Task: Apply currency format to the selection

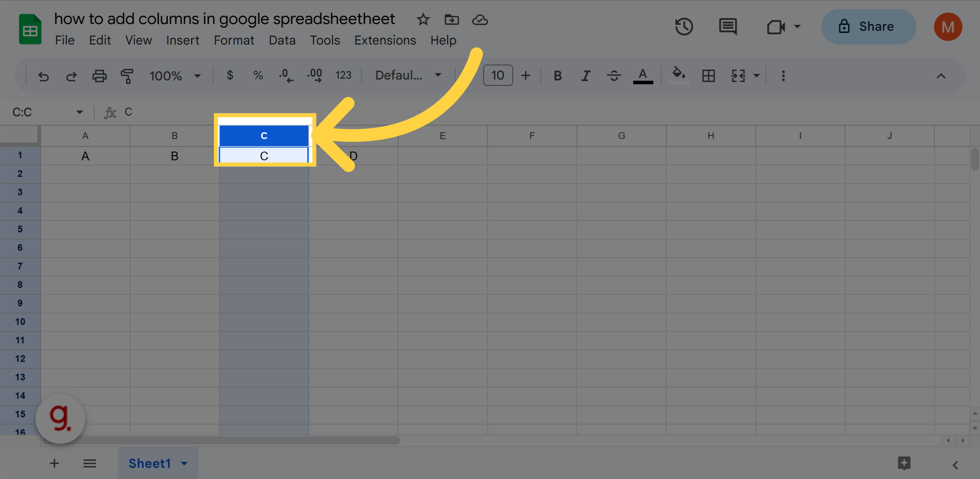Action: [x=230, y=75]
